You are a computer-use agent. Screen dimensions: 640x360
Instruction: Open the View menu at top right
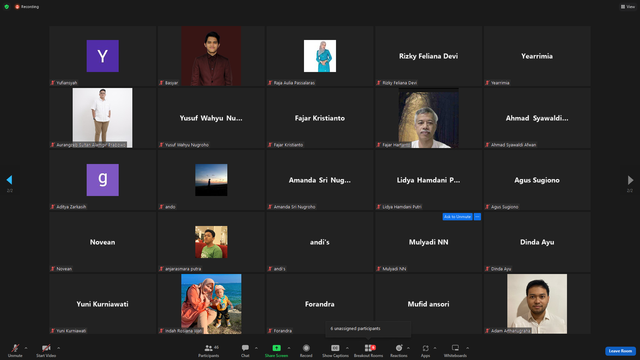628,7
